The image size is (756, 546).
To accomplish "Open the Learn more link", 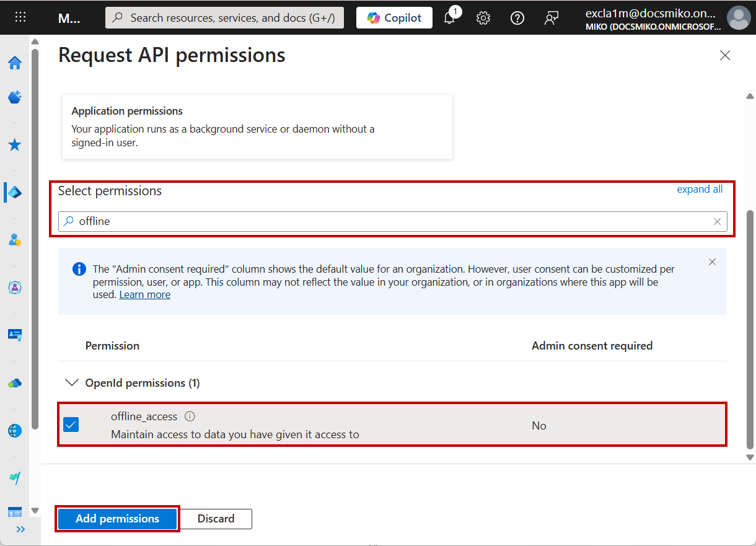I will point(144,295).
